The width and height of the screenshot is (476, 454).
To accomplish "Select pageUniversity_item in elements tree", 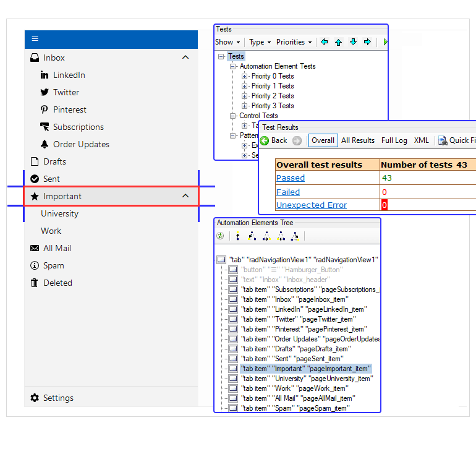I will pyautogui.click(x=307, y=379).
